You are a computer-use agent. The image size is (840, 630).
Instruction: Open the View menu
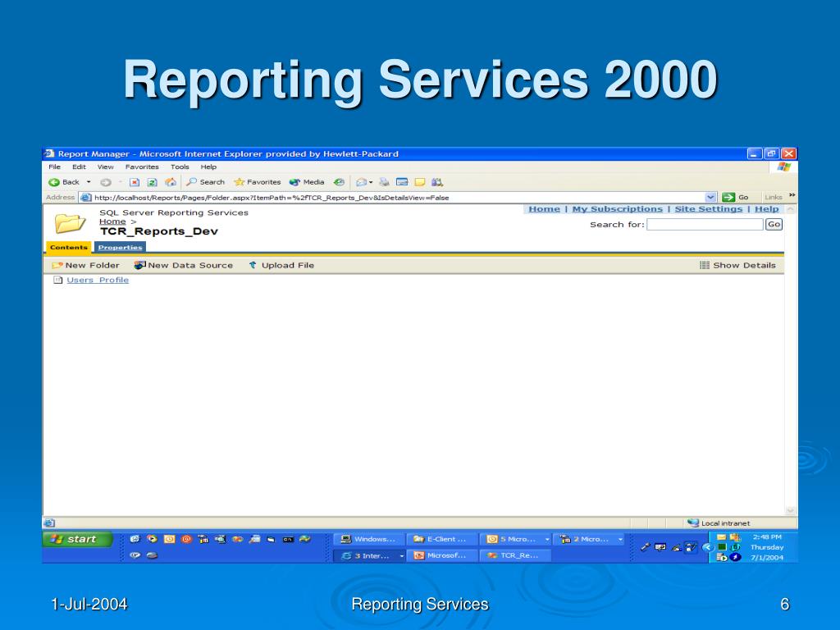(x=105, y=167)
